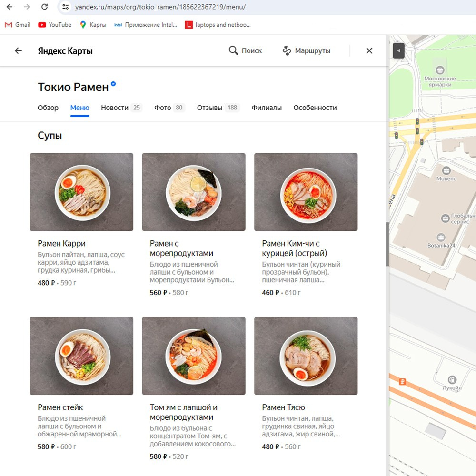Open the Новости tab
Viewport: 476px width, 476px height.
(115, 108)
